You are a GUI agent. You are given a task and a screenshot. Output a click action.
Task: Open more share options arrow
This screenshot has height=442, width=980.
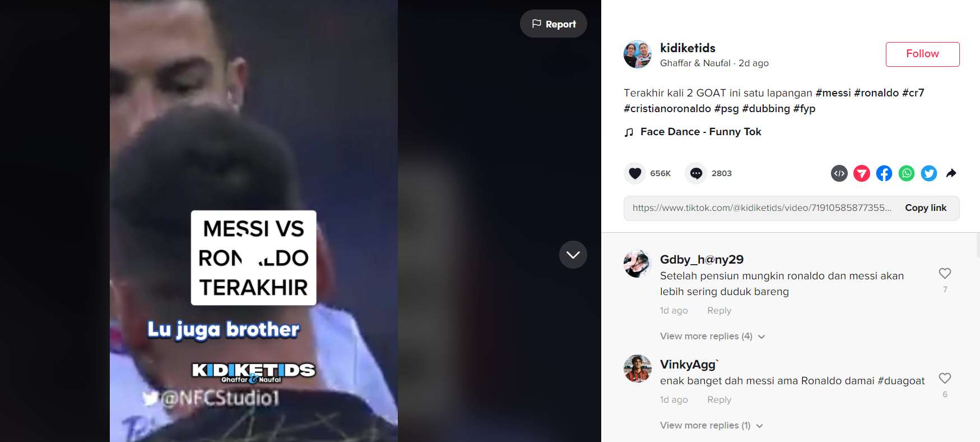[x=951, y=173]
